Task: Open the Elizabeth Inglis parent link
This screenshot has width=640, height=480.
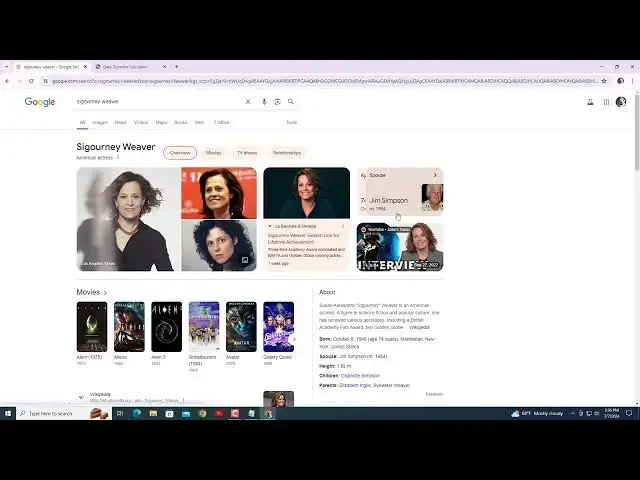Action: pos(355,385)
